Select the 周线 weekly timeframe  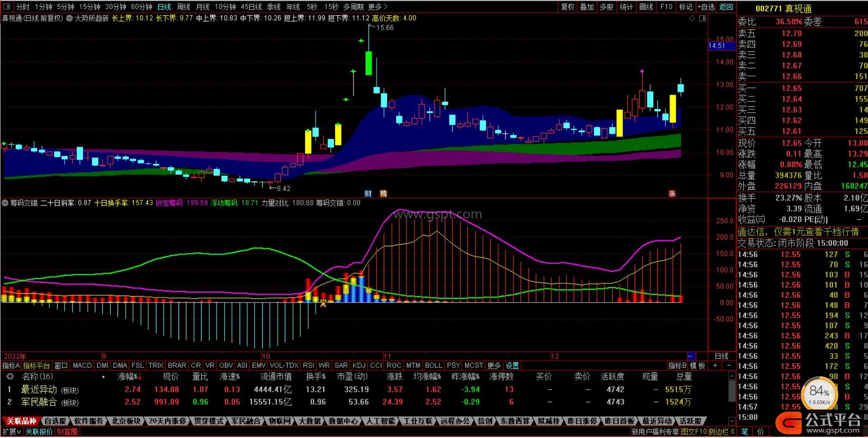tap(184, 7)
